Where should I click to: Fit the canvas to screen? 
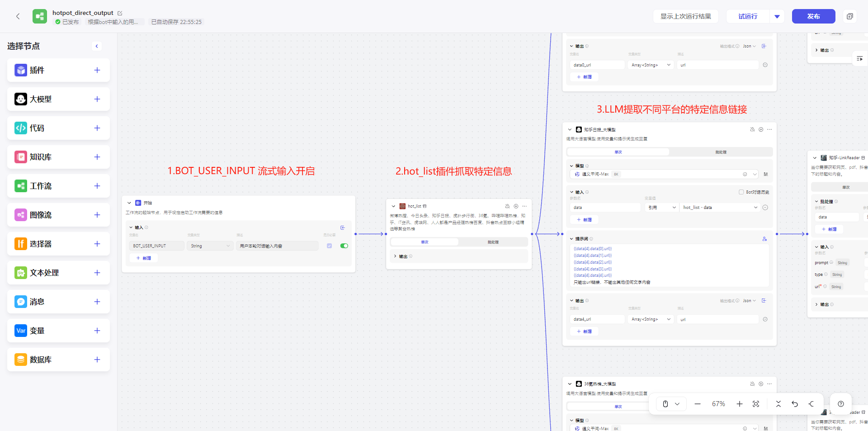[756, 404]
